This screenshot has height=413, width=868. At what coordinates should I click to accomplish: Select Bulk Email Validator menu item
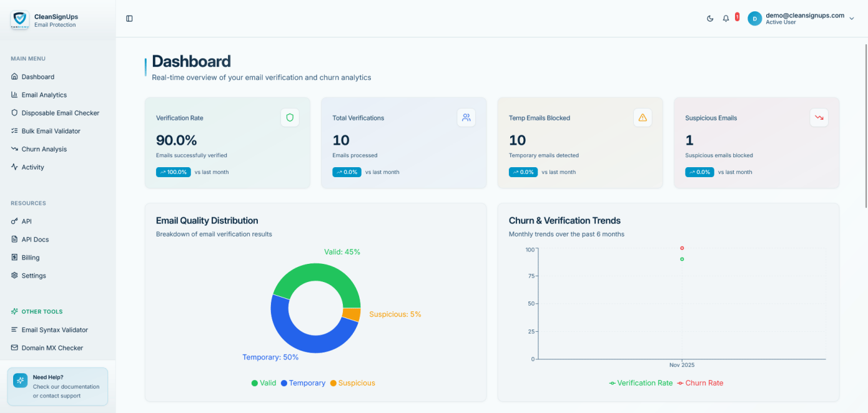(x=51, y=131)
